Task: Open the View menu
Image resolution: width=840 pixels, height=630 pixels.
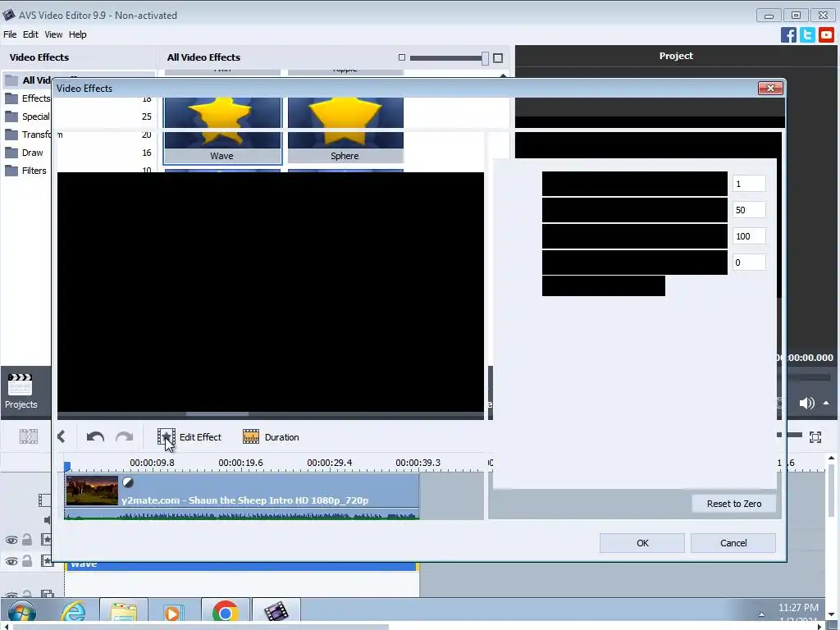Action: tap(53, 34)
